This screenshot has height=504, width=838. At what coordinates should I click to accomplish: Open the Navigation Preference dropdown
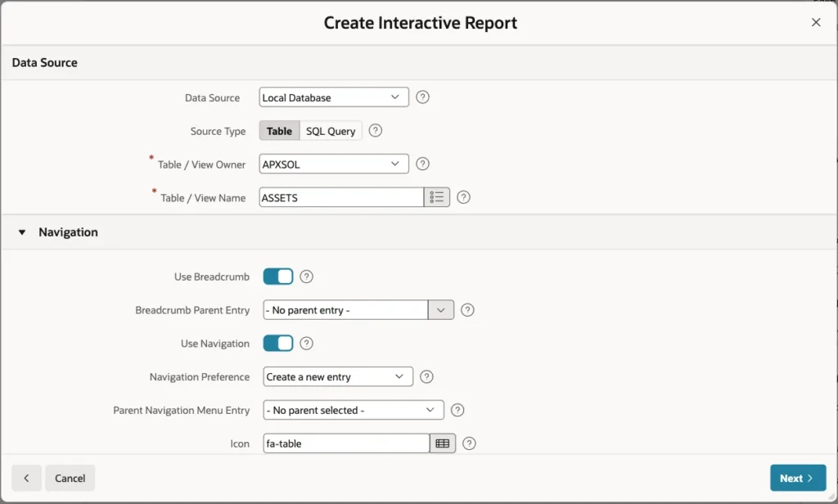338,377
